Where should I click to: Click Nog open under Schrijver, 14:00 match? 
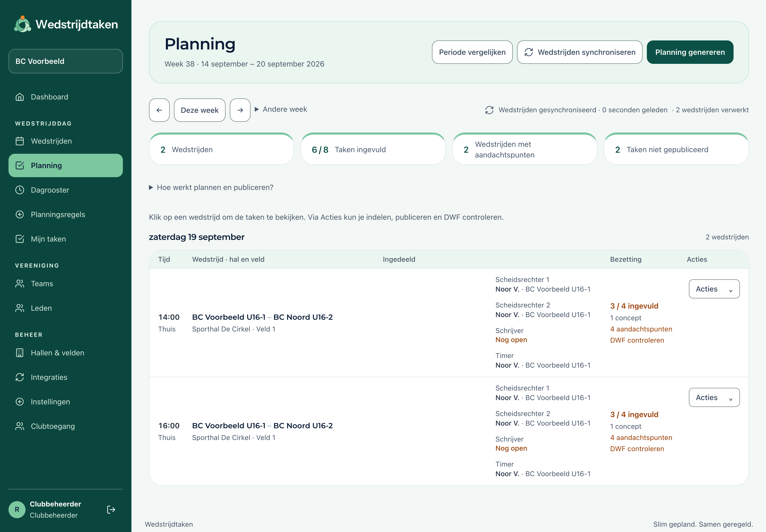coord(511,340)
